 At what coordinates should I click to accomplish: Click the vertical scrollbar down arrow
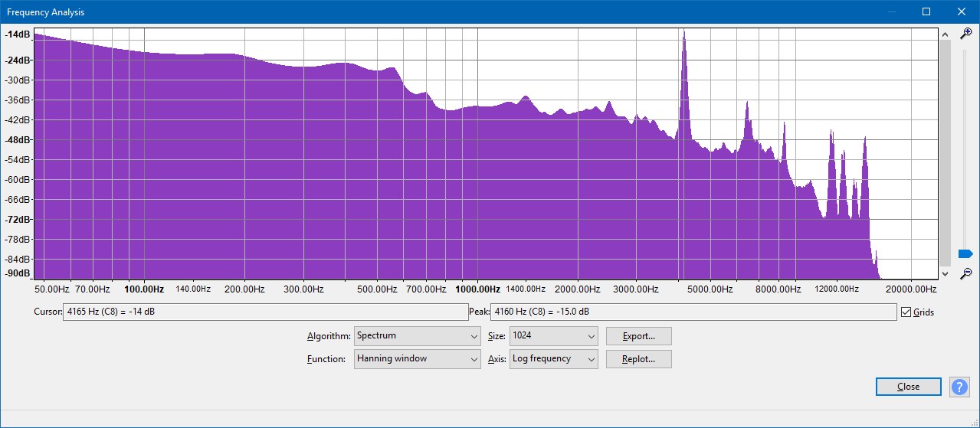click(x=945, y=273)
